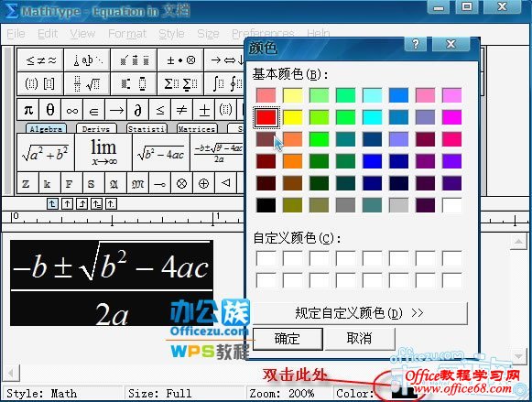Image resolution: width=532 pixels, height=402 pixels.
Task: Pick the bright yellow swatch
Action: pyautogui.click(x=292, y=117)
